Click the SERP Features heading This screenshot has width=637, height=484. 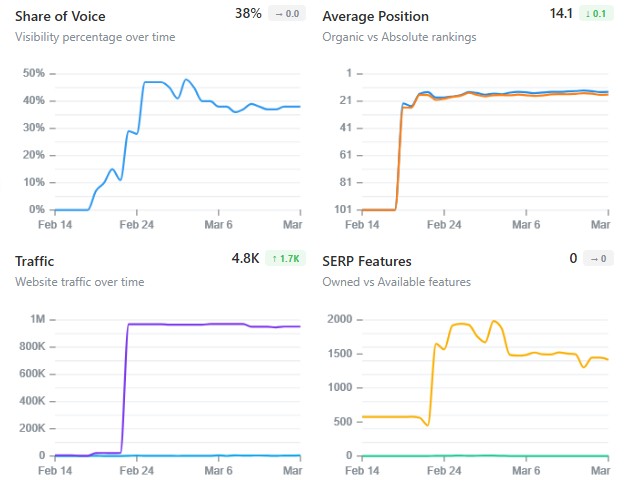366,261
